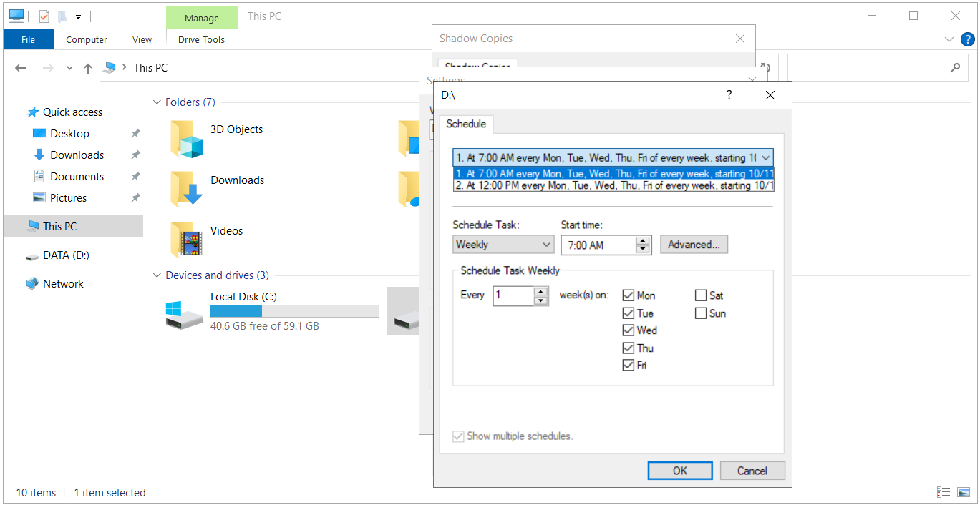This screenshot has height=505, width=980.
Task: Click the Properties icon in the title bar
Action: pyautogui.click(x=44, y=16)
